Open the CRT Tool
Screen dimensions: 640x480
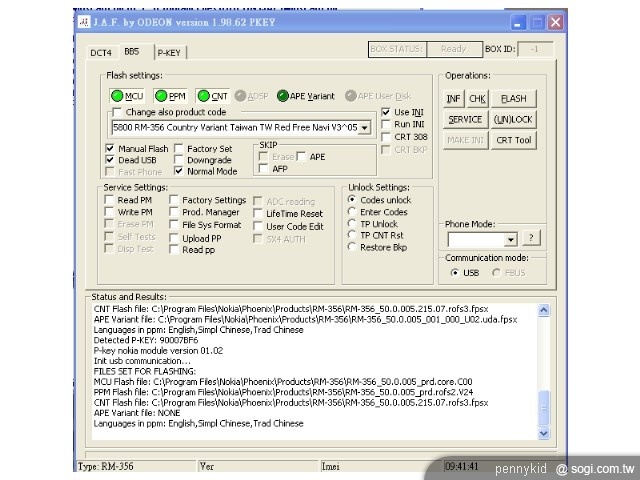pyautogui.click(x=513, y=140)
